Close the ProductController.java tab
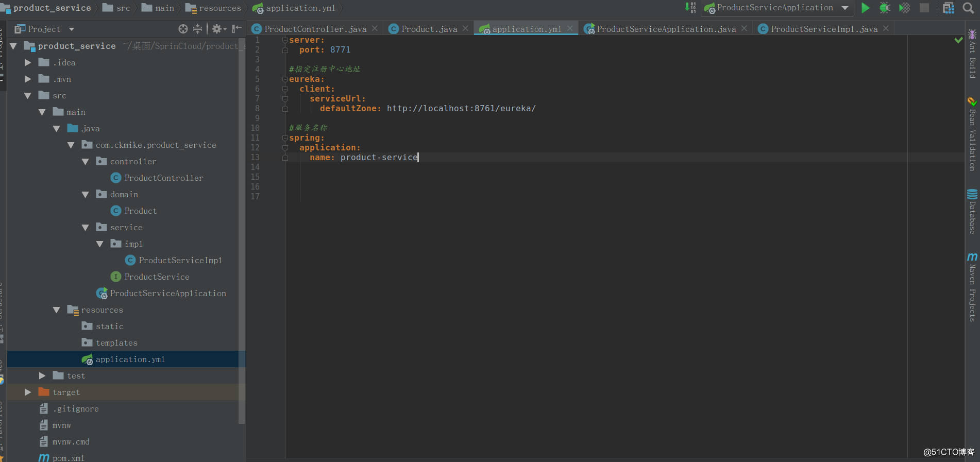980x462 pixels. tap(375, 28)
